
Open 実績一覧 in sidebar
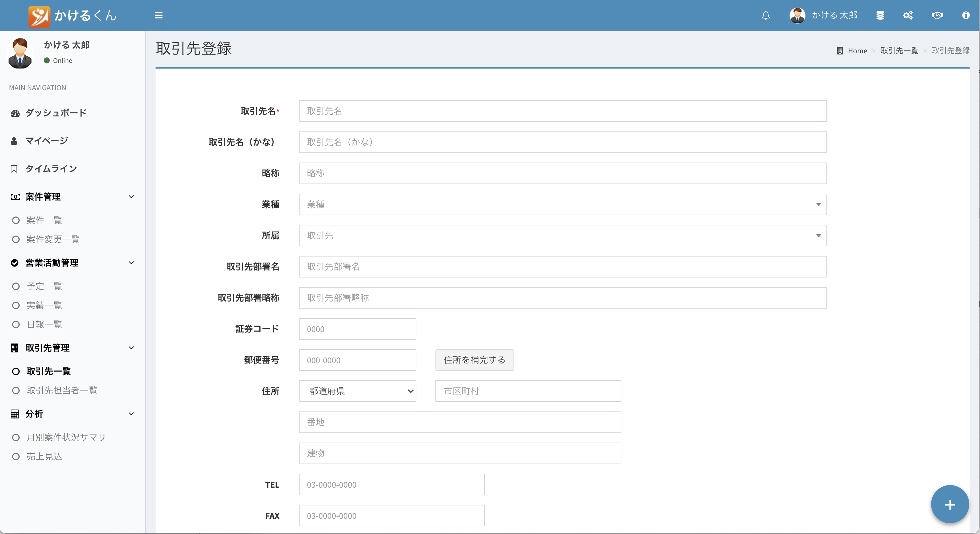tap(44, 305)
